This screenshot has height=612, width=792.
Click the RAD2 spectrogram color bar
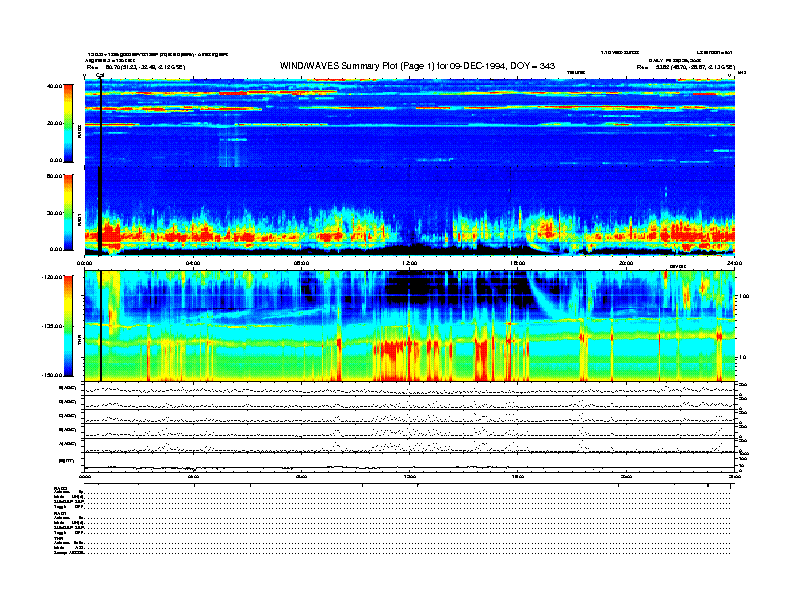[x=69, y=122]
